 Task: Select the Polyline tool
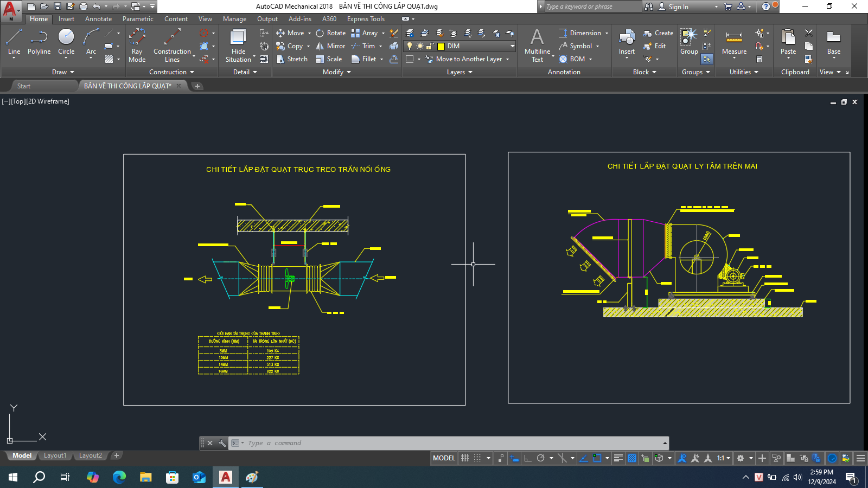(39, 42)
